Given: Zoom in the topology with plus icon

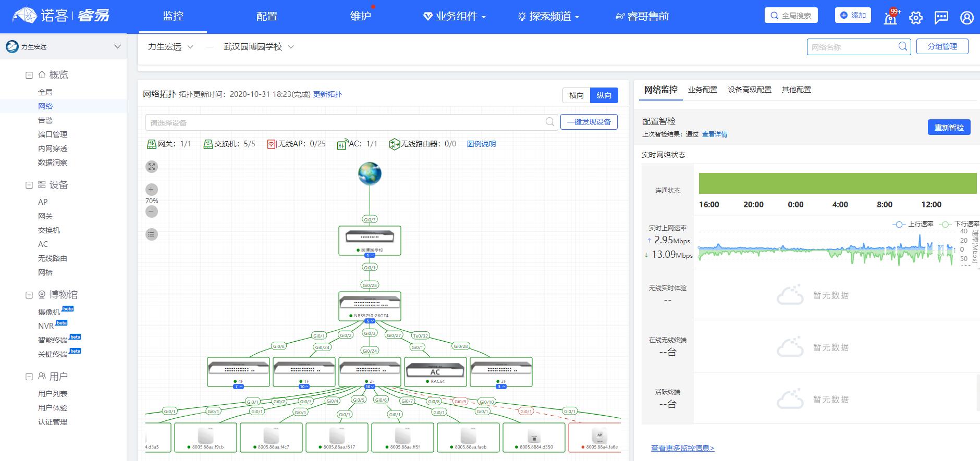Looking at the screenshot, I should point(151,190).
